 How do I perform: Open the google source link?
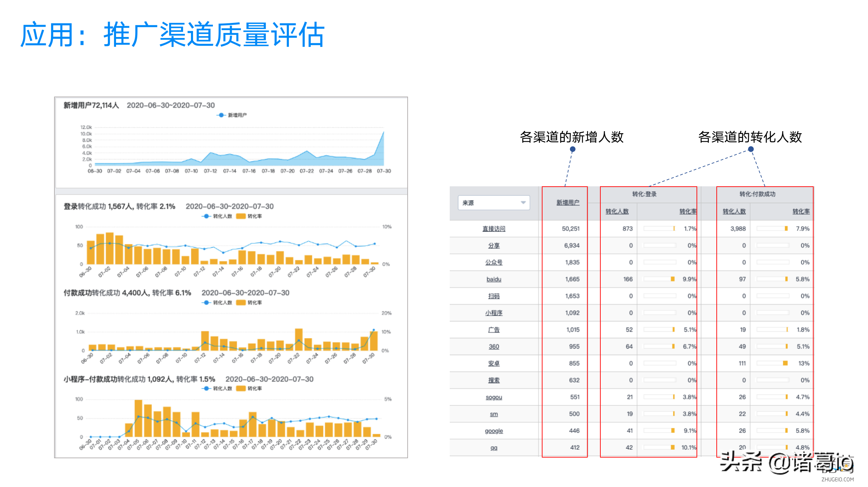coord(494,430)
